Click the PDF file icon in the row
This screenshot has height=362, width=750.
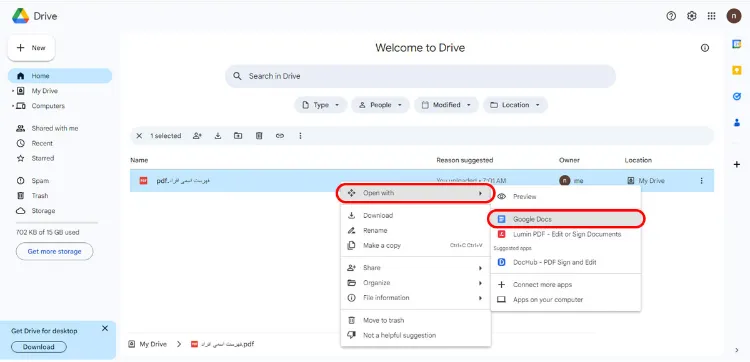tap(143, 181)
